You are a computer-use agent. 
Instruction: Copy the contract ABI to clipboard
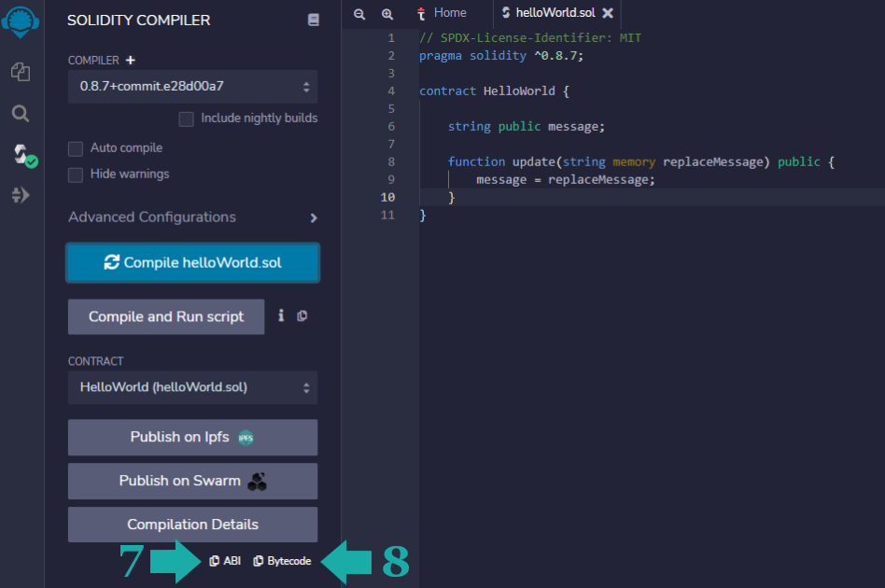point(225,561)
